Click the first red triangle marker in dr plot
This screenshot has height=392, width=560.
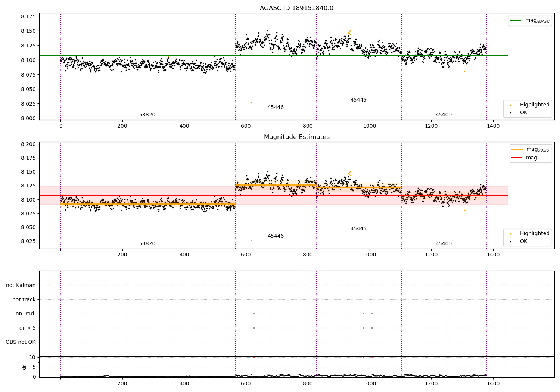(254, 357)
